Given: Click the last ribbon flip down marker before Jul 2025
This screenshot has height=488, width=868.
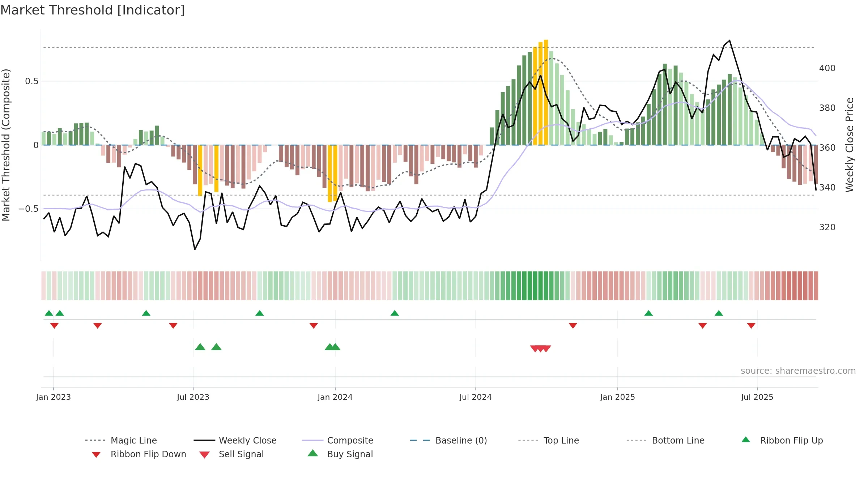Looking at the screenshot, I should 751,326.
